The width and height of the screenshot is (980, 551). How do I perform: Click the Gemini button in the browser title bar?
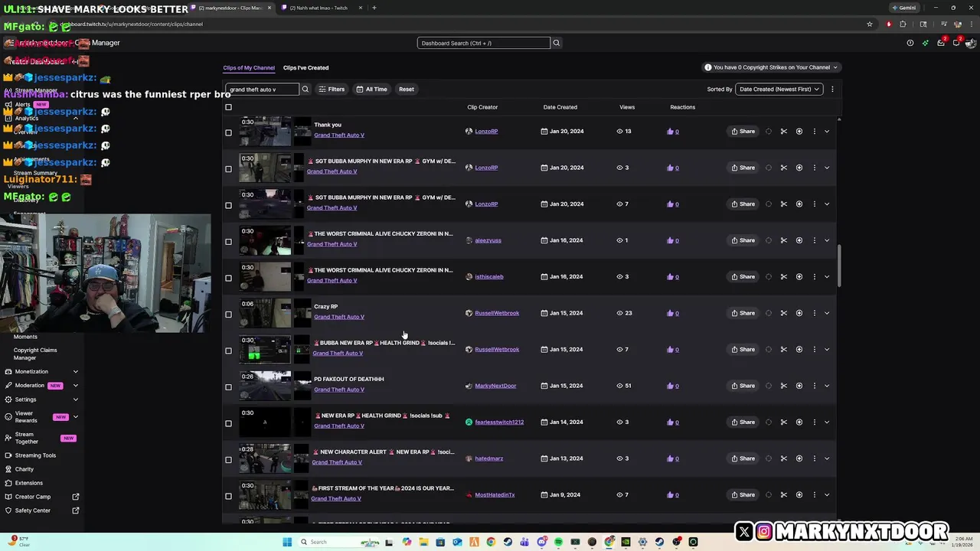coord(903,8)
